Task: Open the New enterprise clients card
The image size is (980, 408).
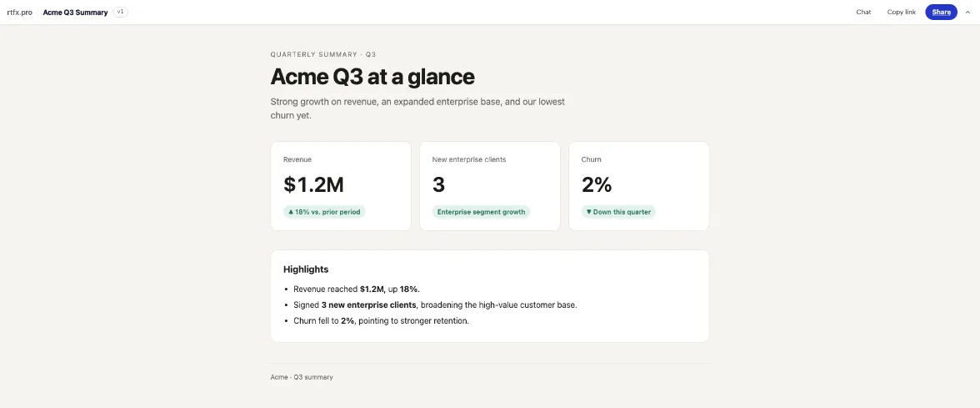Action: point(489,186)
